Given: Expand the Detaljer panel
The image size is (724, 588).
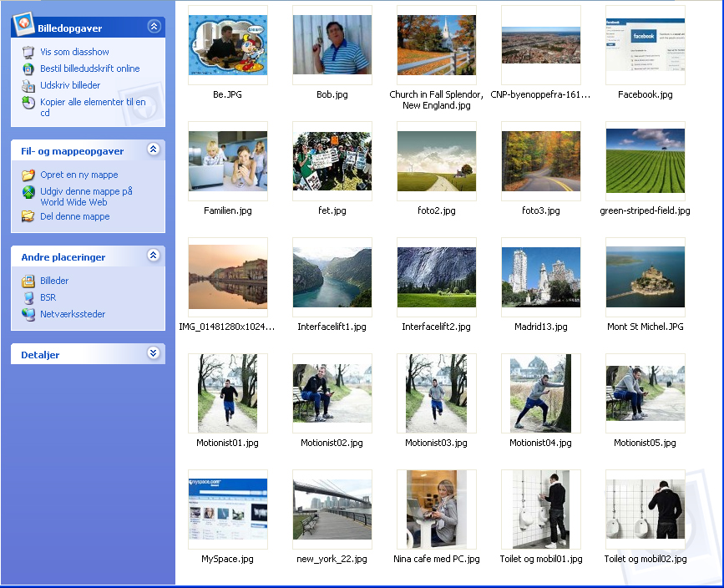Looking at the screenshot, I should [x=153, y=353].
